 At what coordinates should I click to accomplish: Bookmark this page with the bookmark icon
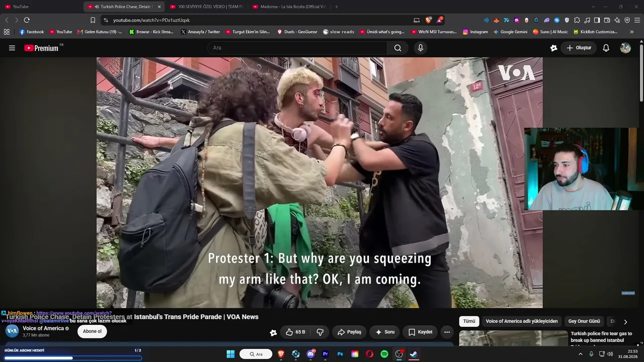[x=93, y=20]
